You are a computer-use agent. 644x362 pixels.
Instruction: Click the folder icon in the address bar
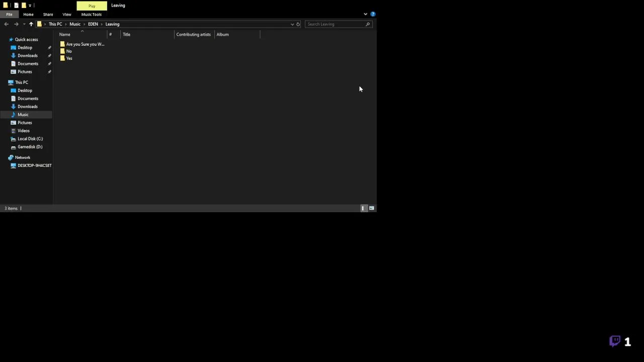point(39,24)
